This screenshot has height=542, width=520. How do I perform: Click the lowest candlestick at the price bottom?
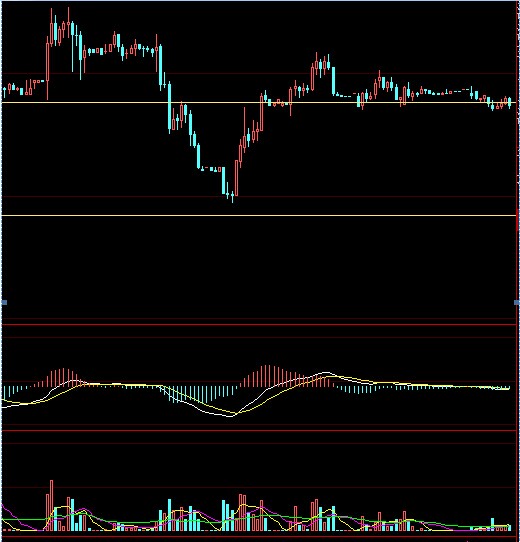pyautogui.click(x=232, y=197)
